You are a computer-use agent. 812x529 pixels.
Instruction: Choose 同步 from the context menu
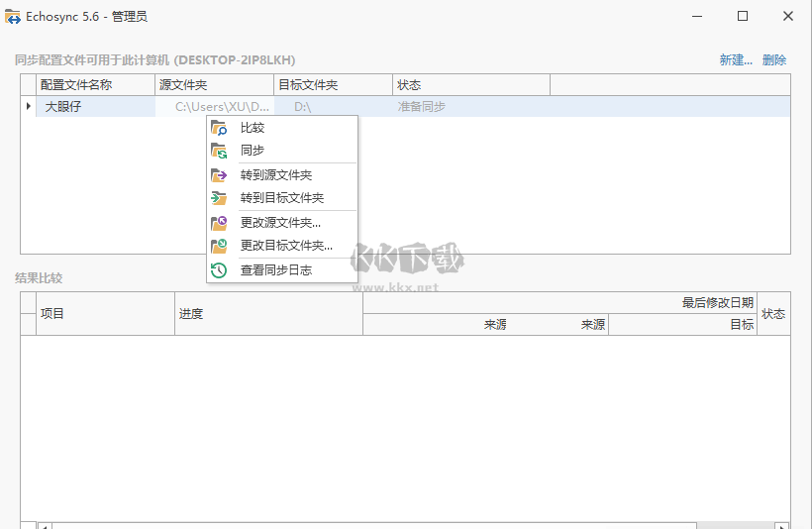click(x=282, y=151)
